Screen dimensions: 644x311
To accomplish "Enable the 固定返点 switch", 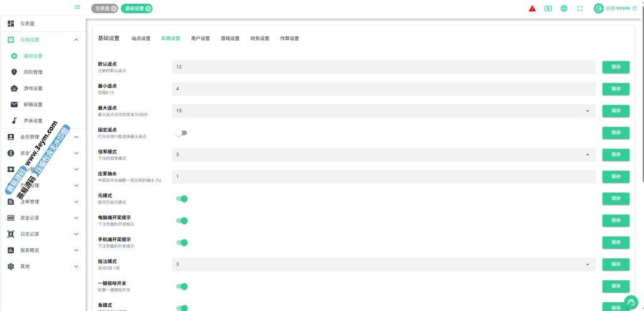I will tap(181, 133).
